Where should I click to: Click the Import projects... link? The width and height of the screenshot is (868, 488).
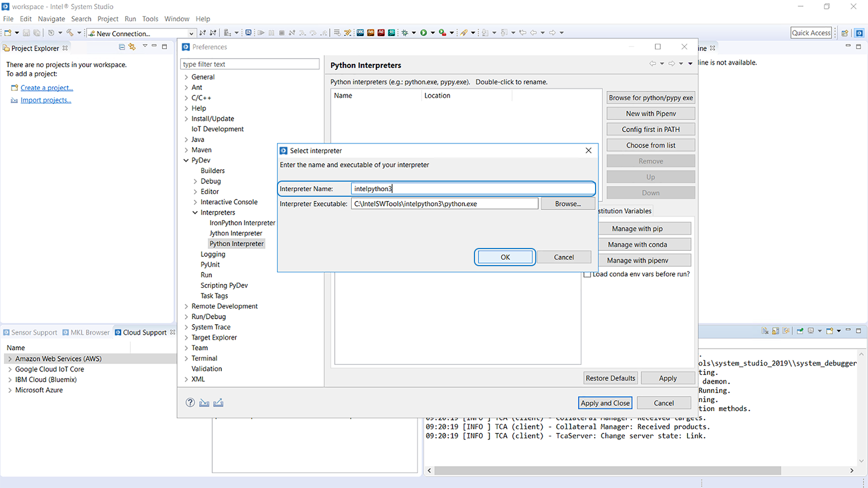tap(46, 100)
